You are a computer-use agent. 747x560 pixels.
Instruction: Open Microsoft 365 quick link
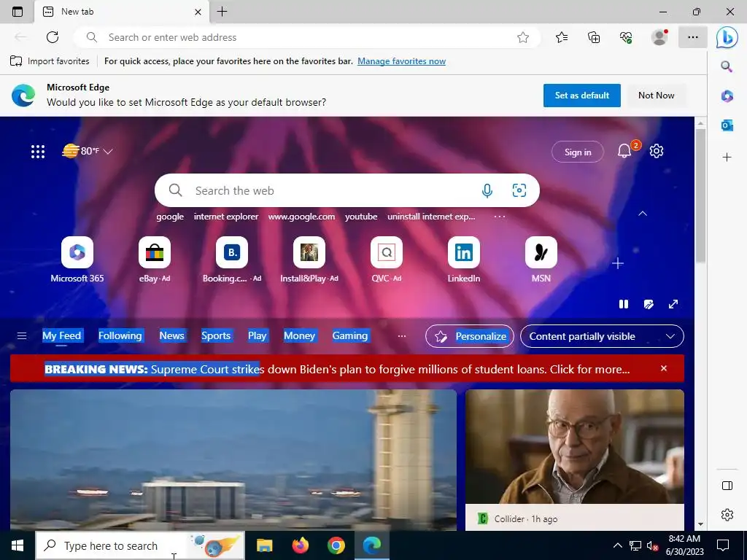[77, 260]
